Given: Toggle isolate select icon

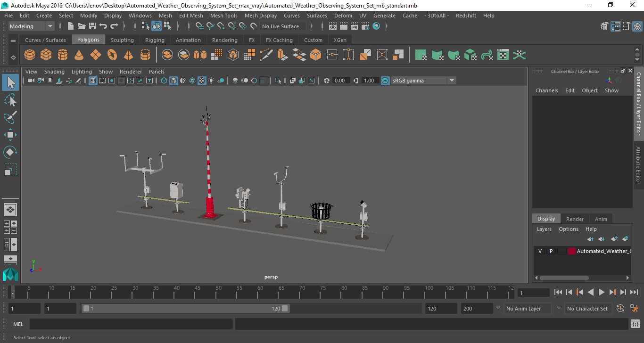Looking at the screenshot, I should coord(278,81).
